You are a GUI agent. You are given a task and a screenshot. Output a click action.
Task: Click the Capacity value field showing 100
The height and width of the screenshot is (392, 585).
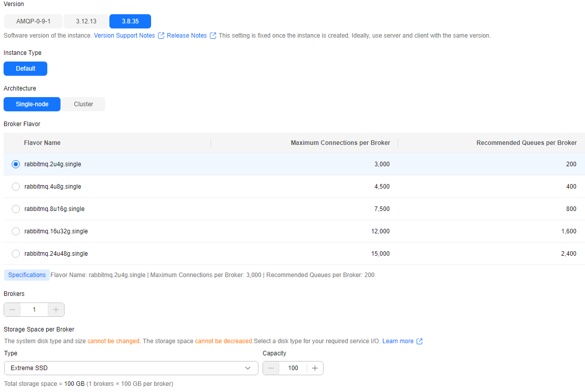293,368
